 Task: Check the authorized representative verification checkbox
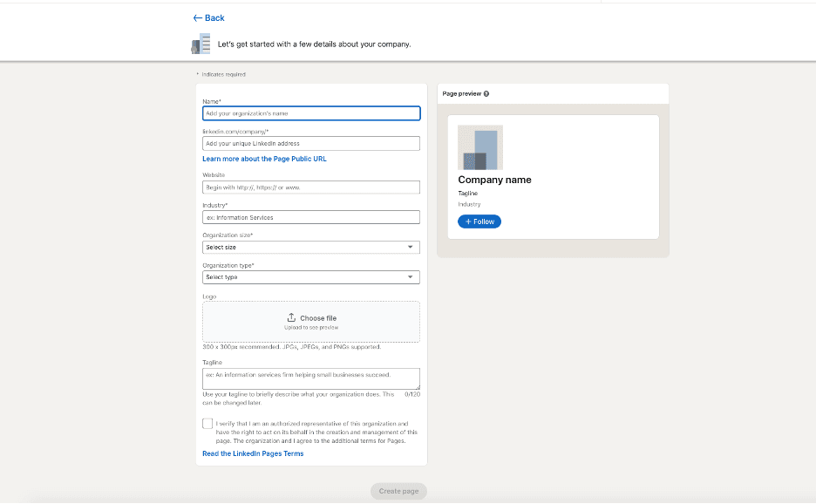coord(207,423)
